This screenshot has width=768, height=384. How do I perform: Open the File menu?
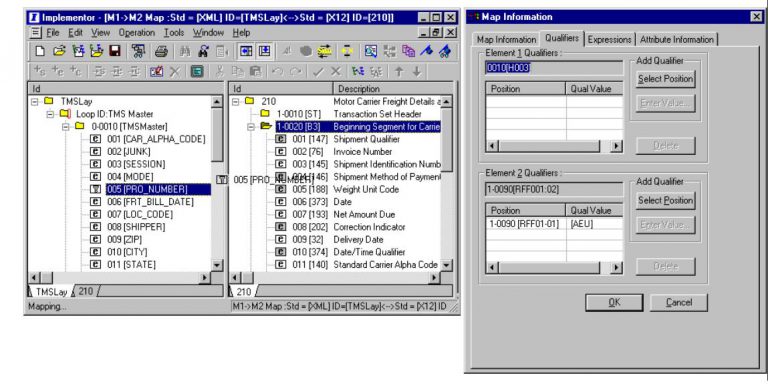[x=52, y=33]
